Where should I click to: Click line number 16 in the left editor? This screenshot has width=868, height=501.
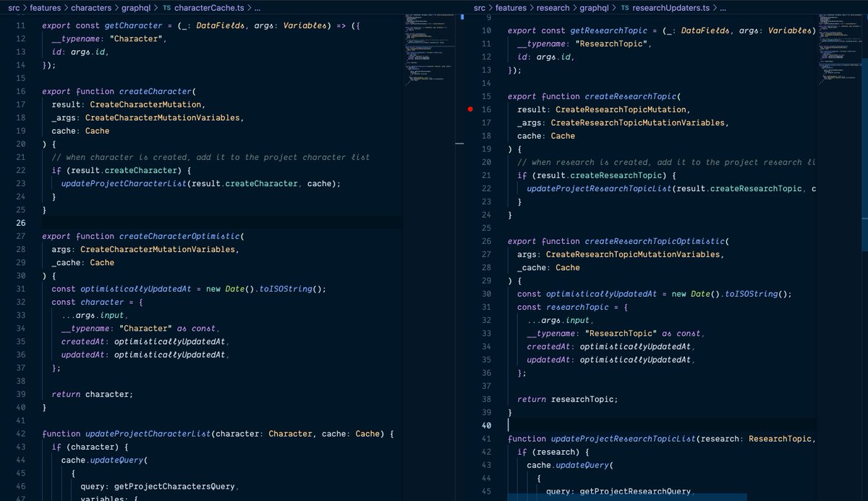[x=20, y=91]
